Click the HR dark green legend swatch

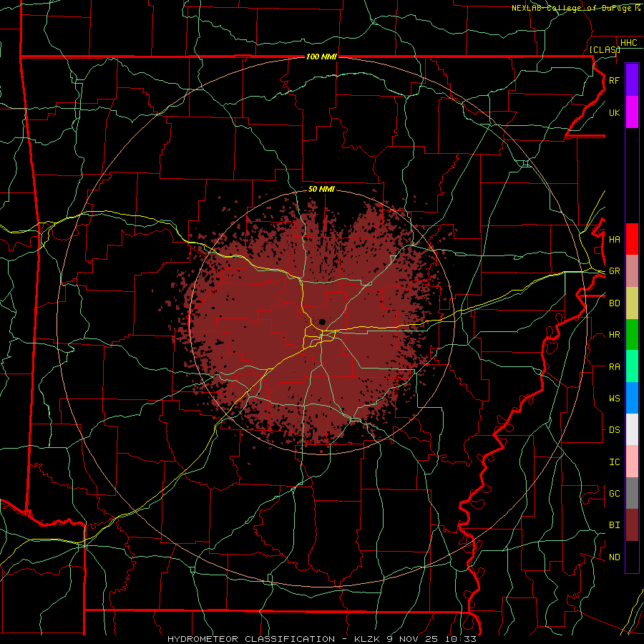(x=632, y=335)
